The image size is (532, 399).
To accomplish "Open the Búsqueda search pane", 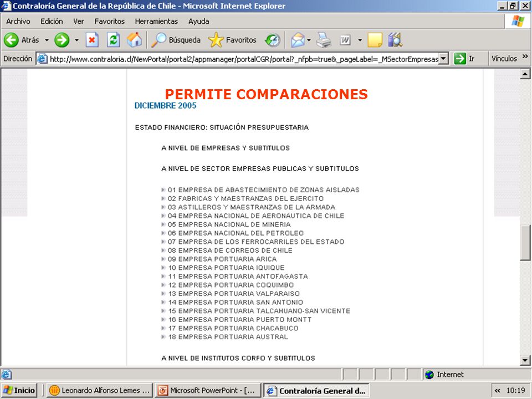I will (176, 40).
